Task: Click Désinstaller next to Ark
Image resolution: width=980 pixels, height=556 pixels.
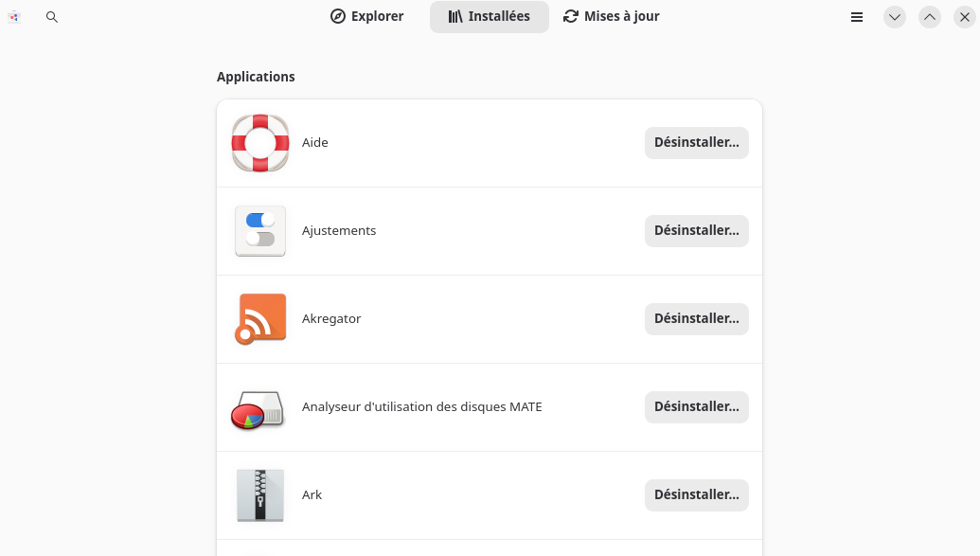Action: click(x=696, y=495)
